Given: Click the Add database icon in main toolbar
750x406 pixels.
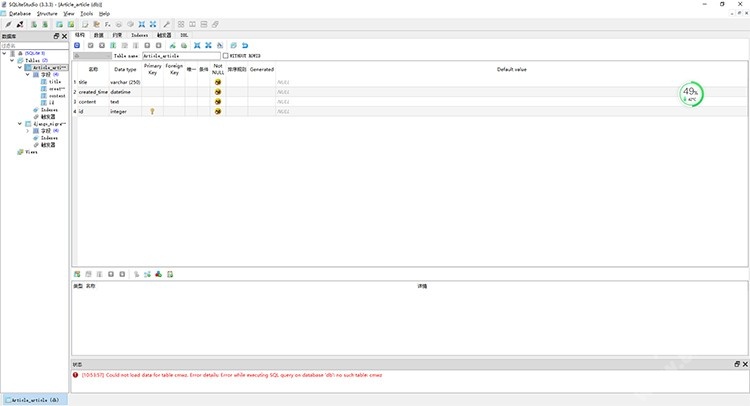Looking at the screenshot, I should click(34, 24).
